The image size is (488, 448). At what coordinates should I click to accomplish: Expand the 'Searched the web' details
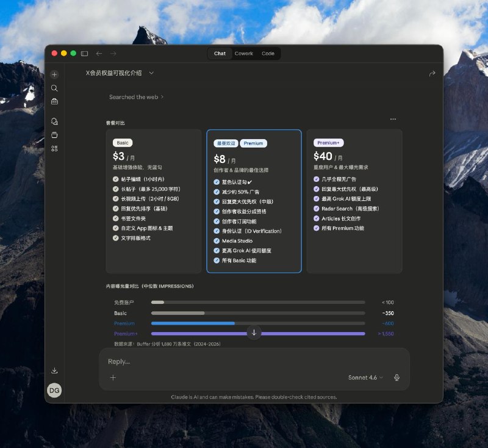coord(136,97)
